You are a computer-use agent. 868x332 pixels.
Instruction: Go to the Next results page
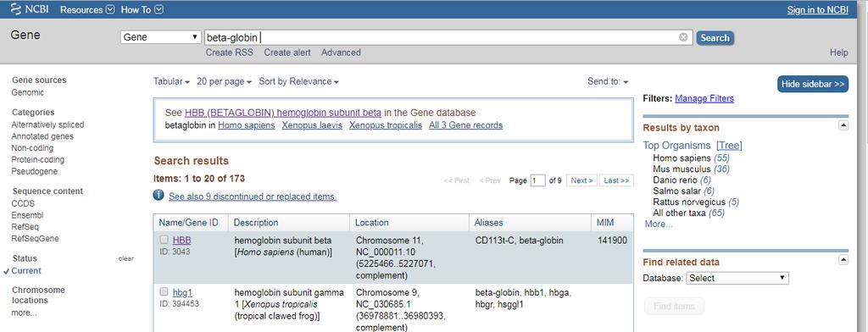pos(581,180)
